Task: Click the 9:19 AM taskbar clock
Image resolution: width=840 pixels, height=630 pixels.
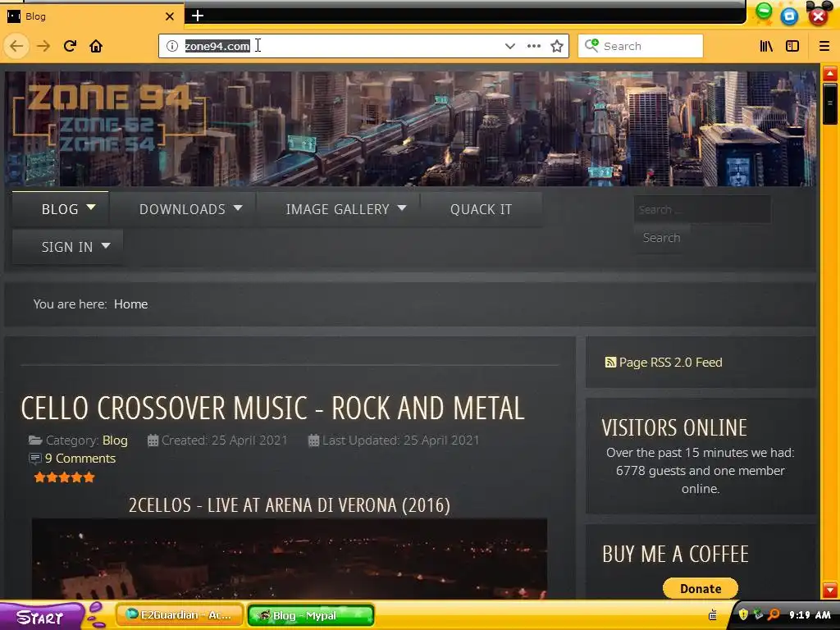Action: coord(810,615)
